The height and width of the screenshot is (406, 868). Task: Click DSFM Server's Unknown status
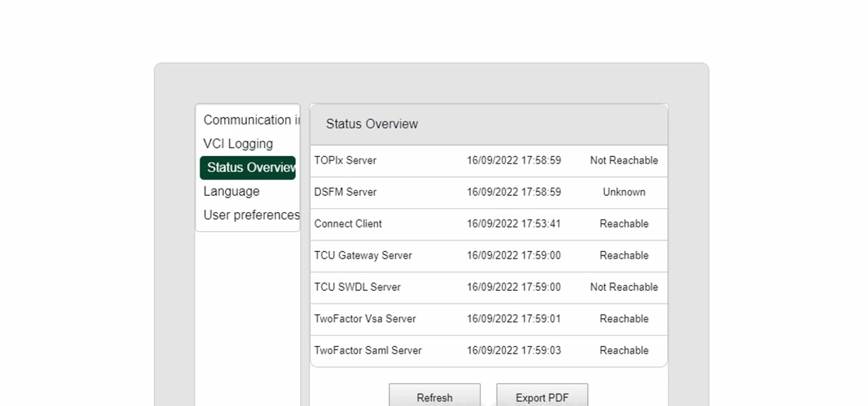(624, 192)
